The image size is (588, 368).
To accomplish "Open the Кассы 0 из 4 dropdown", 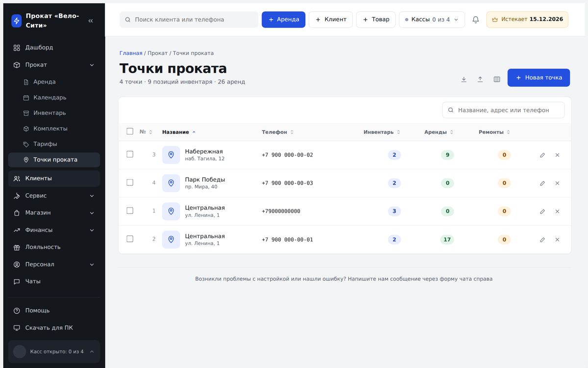I will pos(432,20).
